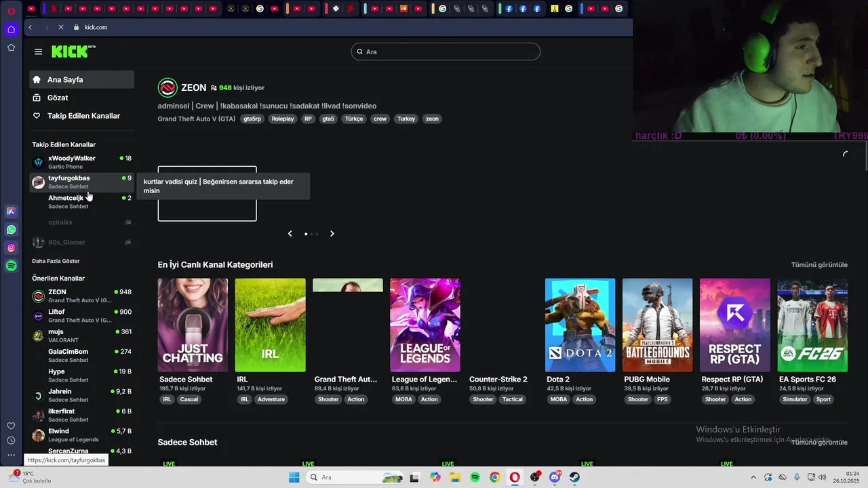Click the Turkey tag

tap(406, 119)
